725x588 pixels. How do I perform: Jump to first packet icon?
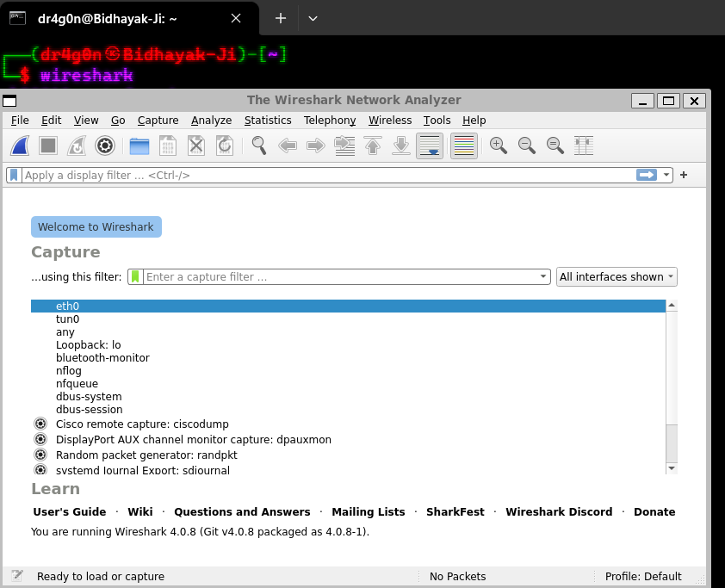coord(373,146)
